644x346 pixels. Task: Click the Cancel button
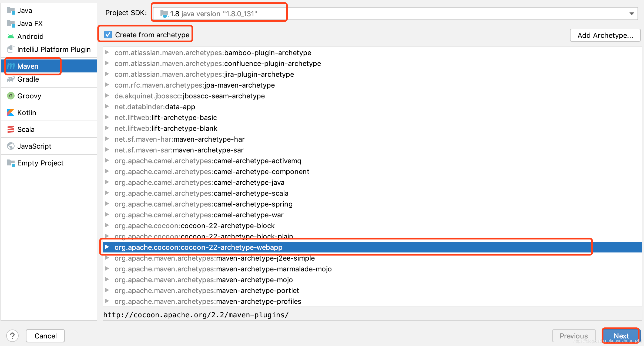[45, 336]
